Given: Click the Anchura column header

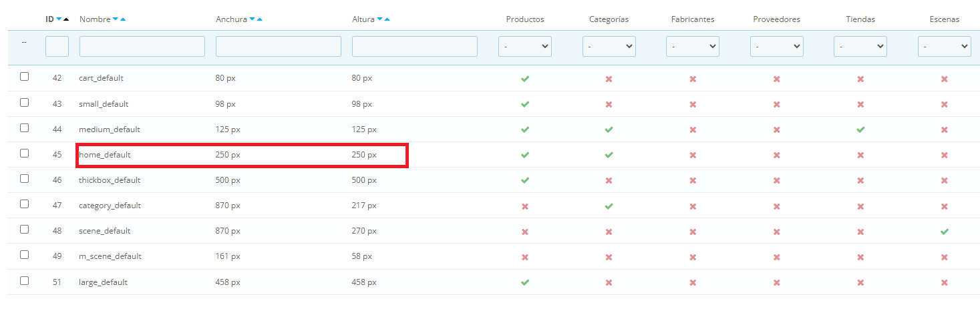Looking at the screenshot, I should click(x=231, y=19).
